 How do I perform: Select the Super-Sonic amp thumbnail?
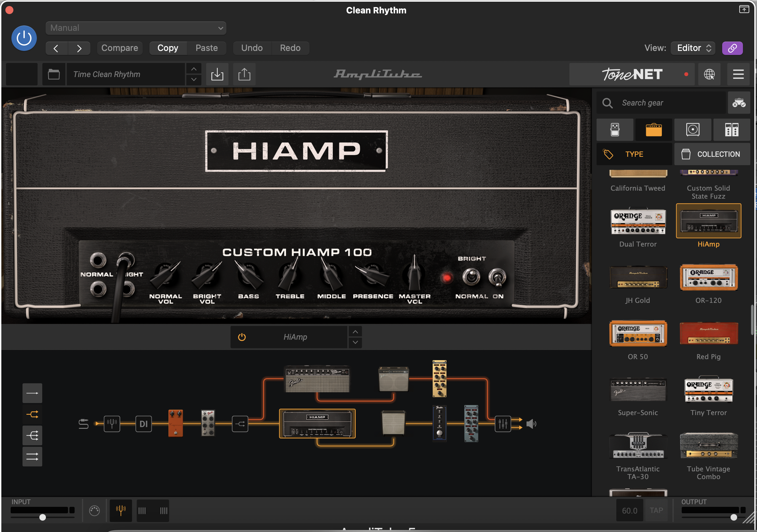(x=638, y=390)
